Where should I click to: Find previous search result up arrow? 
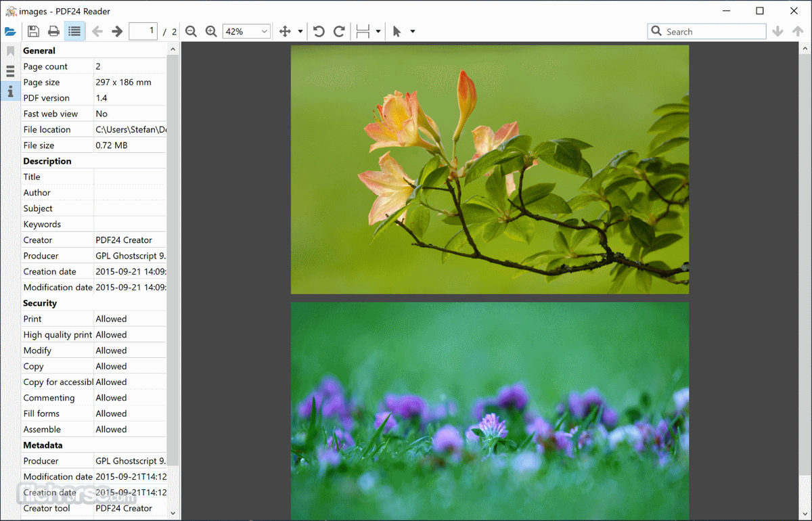tap(797, 31)
